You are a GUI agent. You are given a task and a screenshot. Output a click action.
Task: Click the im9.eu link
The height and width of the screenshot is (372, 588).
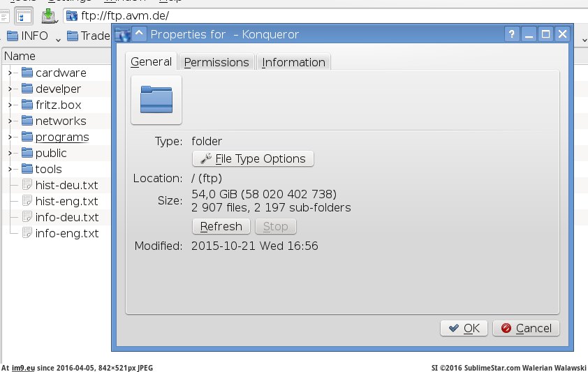[23, 368]
